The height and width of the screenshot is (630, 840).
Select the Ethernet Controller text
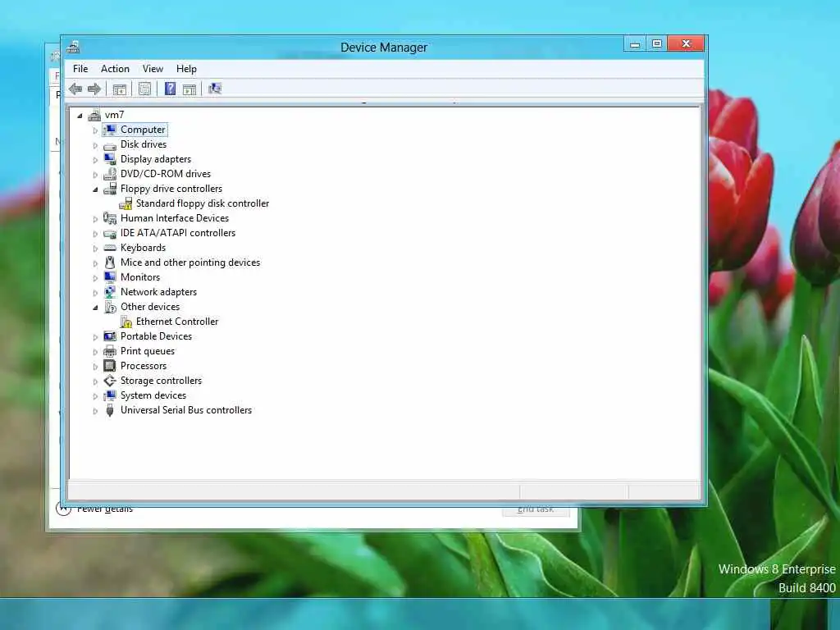point(177,322)
